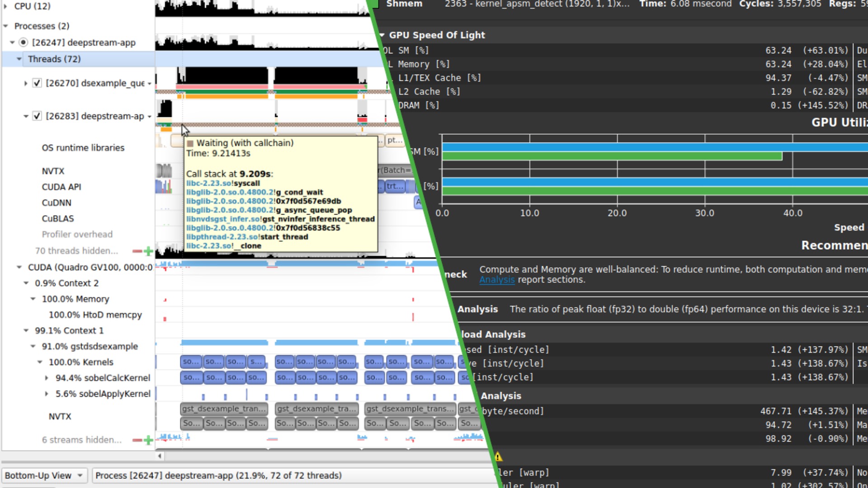Click the red minus icon beside 6 streams hidden

point(137,440)
